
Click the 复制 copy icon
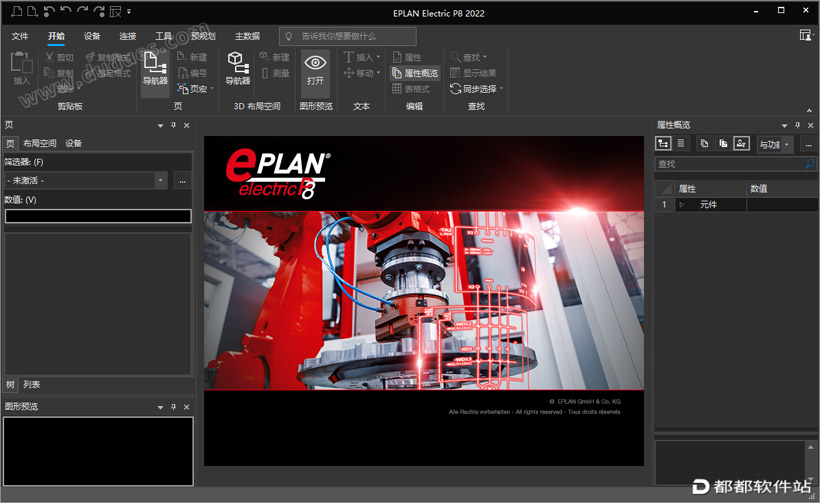coord(50,73)
